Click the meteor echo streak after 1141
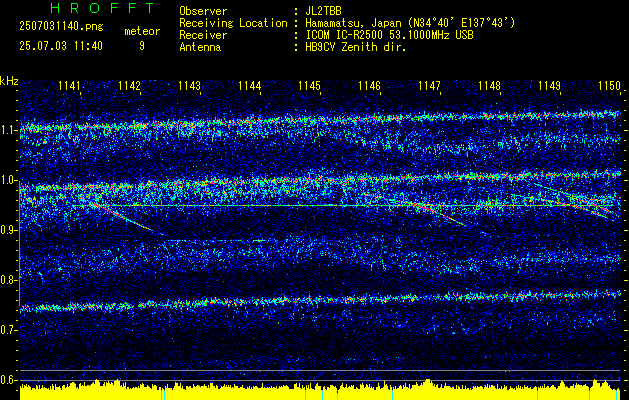The height and width of the screenshot is (400, 629). point(120,216)
